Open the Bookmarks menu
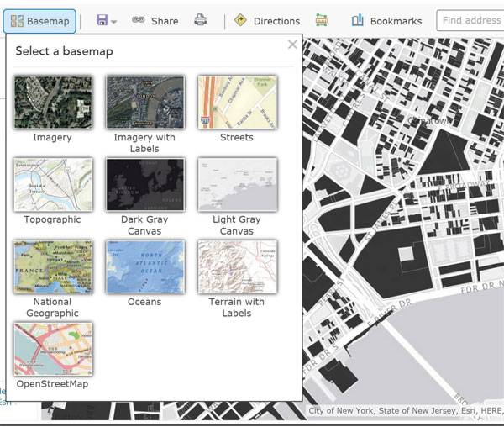This screenshot has height=427, width=504. click(386, 21)
